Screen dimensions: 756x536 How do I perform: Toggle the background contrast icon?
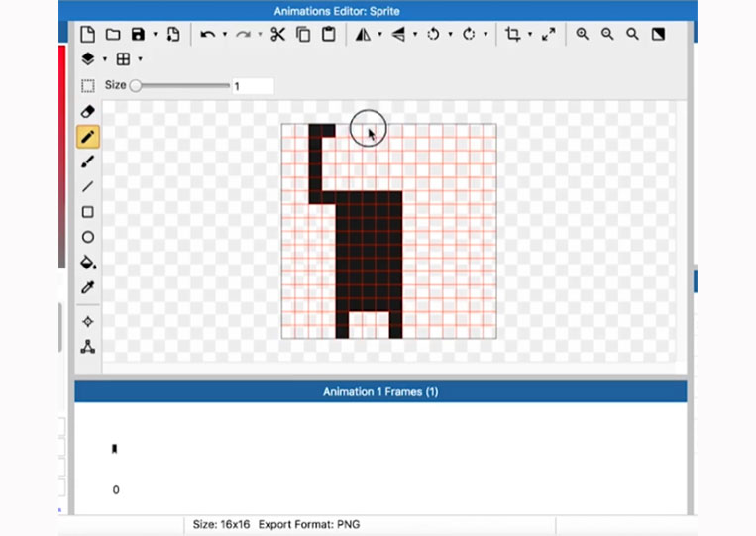[658, 35]
